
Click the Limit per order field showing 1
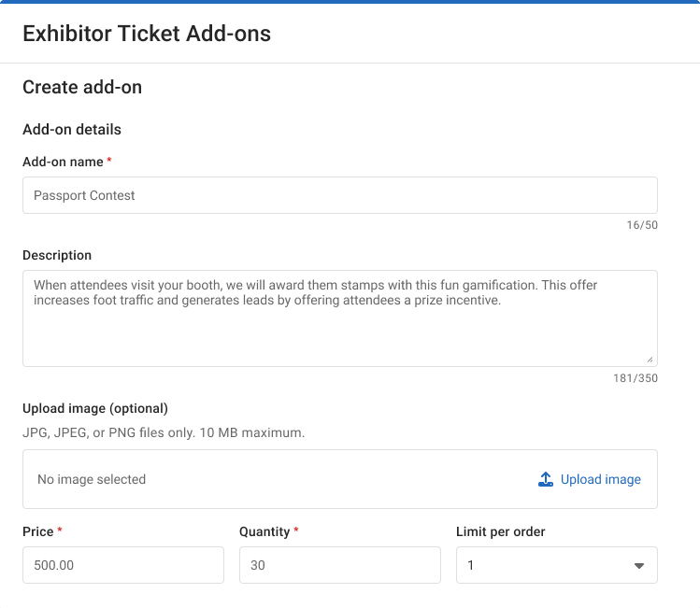tap(542, 565)
